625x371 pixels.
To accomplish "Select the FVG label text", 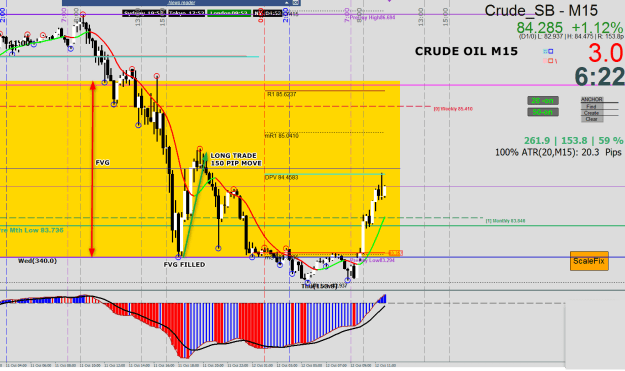I will [x=102, y=163].
